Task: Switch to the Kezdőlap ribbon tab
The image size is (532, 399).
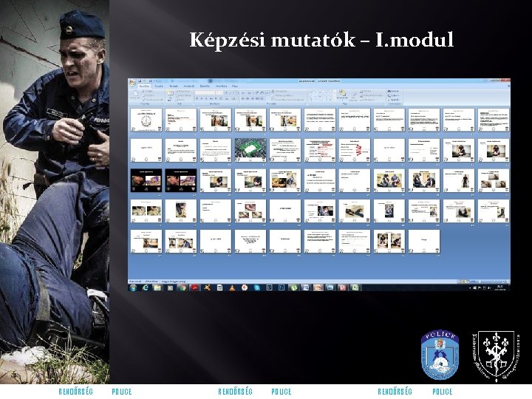Action: pos(145,86)
